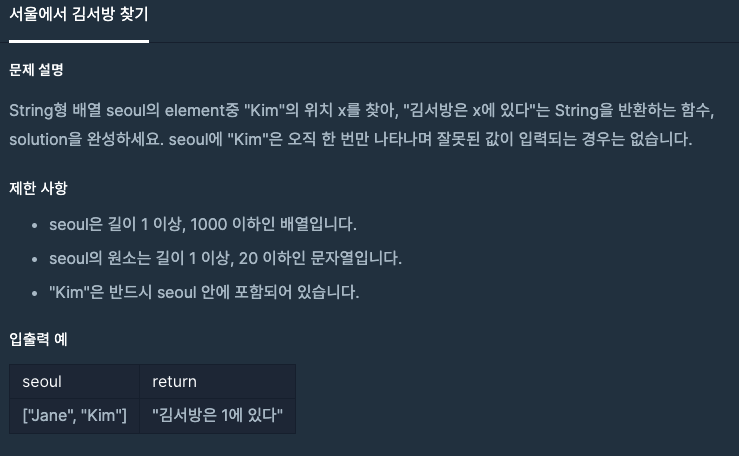
Task: Click the bullet saying "Kim"은 반드시 포함
Action: click(203, 293)
